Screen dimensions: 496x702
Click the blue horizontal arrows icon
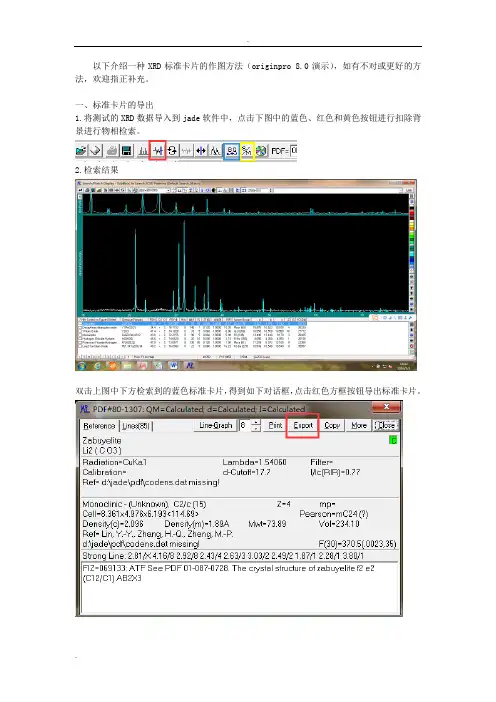coord(201,151)
